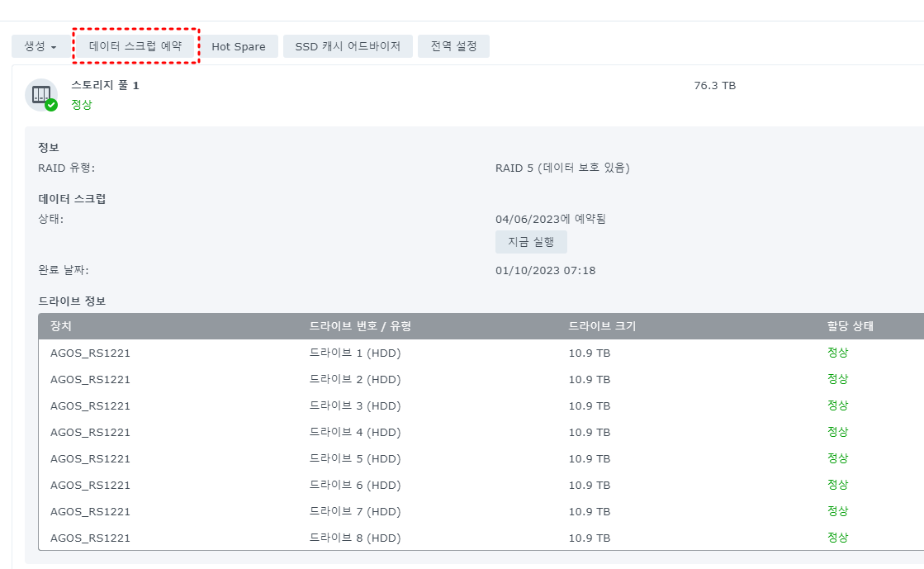Click 지금 실행 to run data scrub now
The image size is (924, 569).
(x=529, y=242)
